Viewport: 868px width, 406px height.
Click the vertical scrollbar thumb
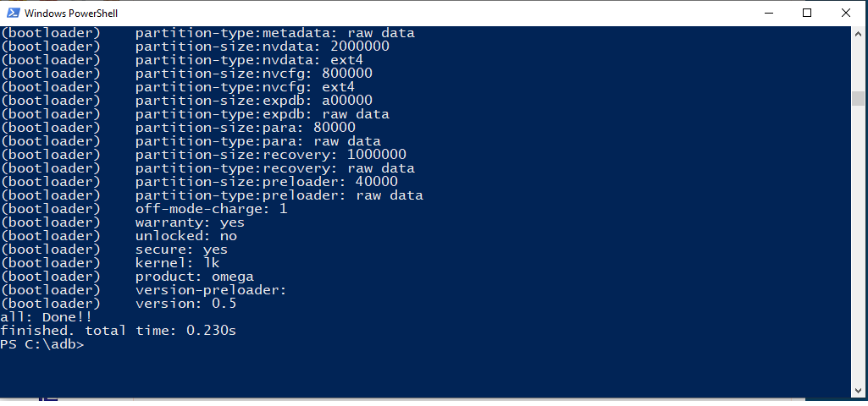(x=858, y=98)
